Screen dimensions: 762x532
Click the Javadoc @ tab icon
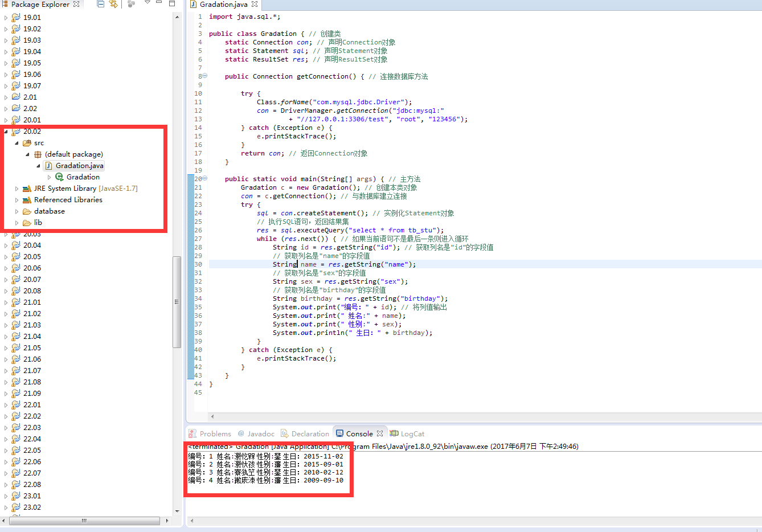(241, 433)
